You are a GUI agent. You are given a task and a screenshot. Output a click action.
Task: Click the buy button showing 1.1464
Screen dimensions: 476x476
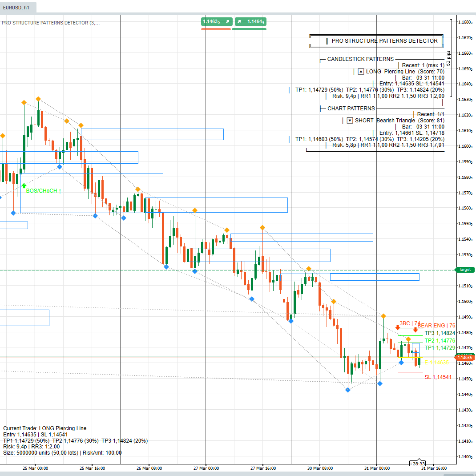pos(249,21)
